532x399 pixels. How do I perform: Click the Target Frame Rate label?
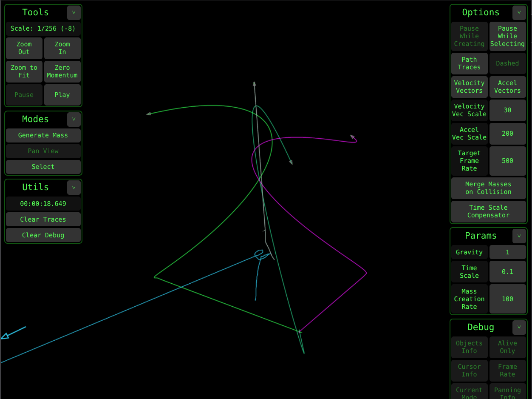point(470,161)
